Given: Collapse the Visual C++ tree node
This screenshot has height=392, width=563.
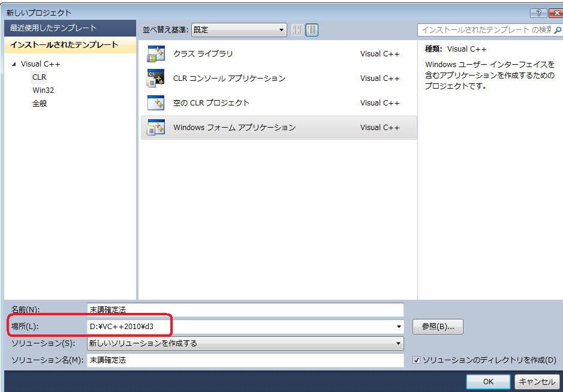Looking at the screenshot, I should pyautogui.click(x=14, y=64).
